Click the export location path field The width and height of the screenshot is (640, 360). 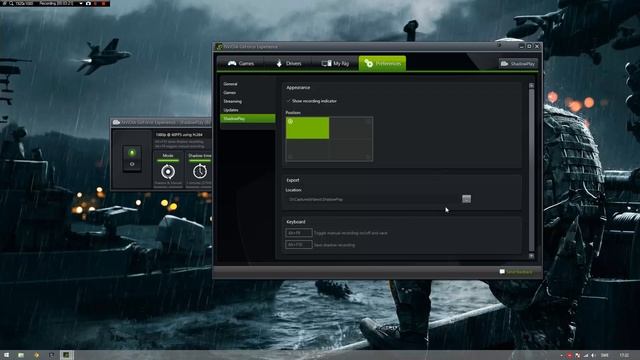pos(372,199)
